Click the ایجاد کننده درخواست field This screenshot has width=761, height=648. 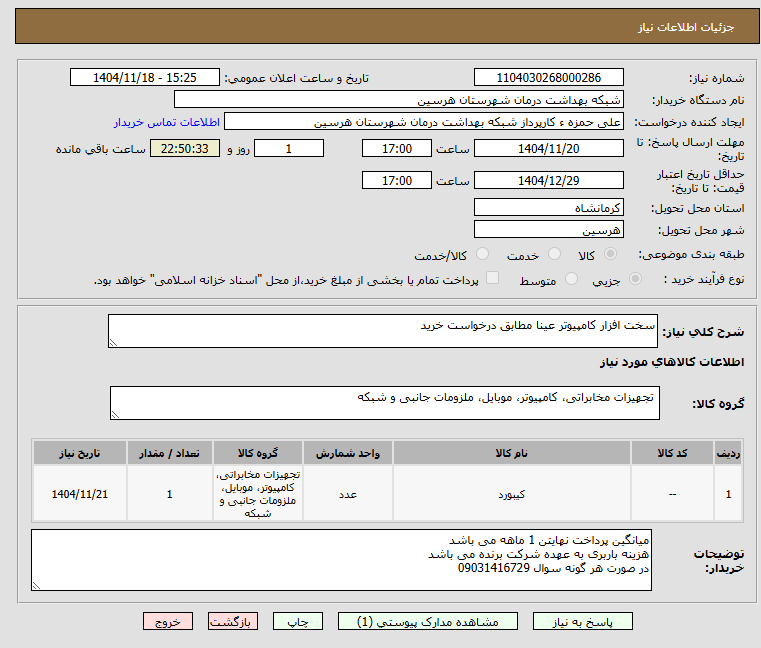[424, 122]
